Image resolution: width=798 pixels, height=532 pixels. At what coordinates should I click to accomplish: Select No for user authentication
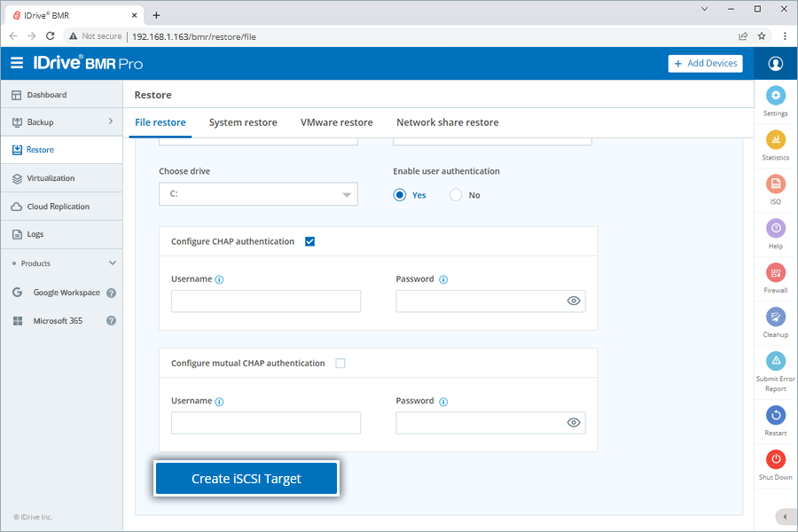(x=456, y=195)
